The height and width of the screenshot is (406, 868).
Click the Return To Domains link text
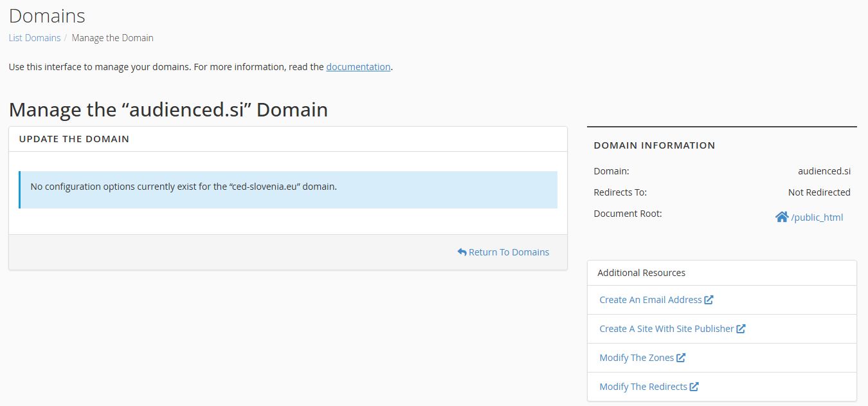509,252
